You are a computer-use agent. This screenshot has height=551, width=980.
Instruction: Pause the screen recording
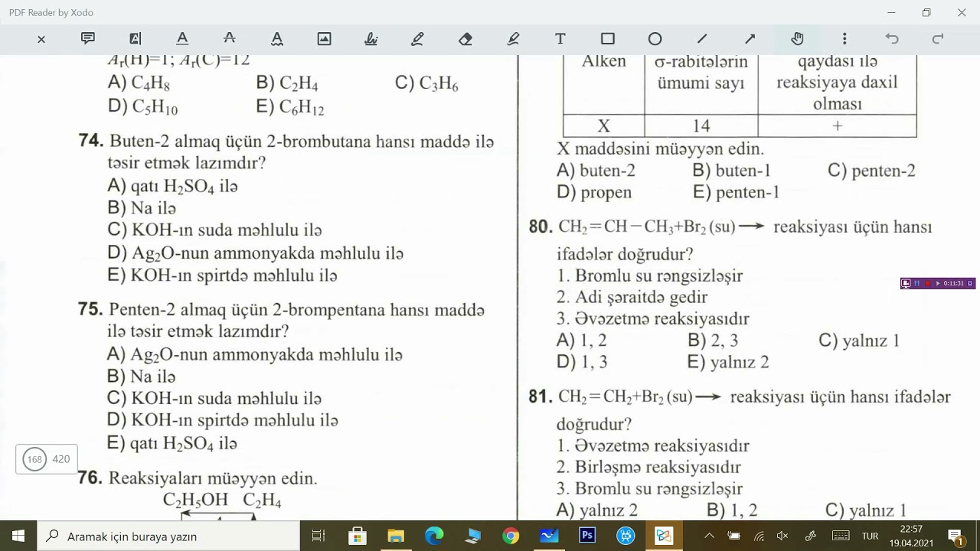pos(916,283)
